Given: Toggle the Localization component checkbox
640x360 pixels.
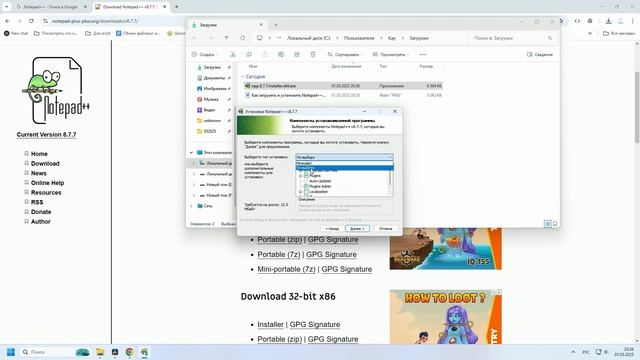Looking at the screenshot, I should (x=306, y=191).
